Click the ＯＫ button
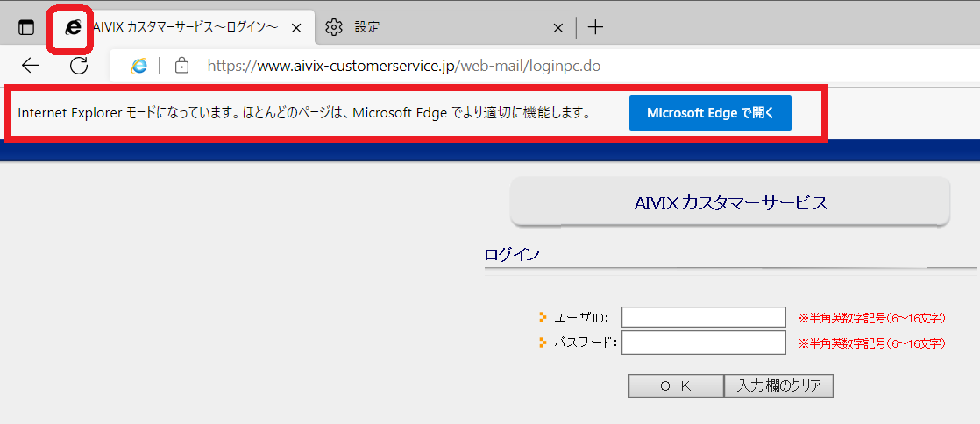The width and height of the screenshot is (980, 424). 676,386
